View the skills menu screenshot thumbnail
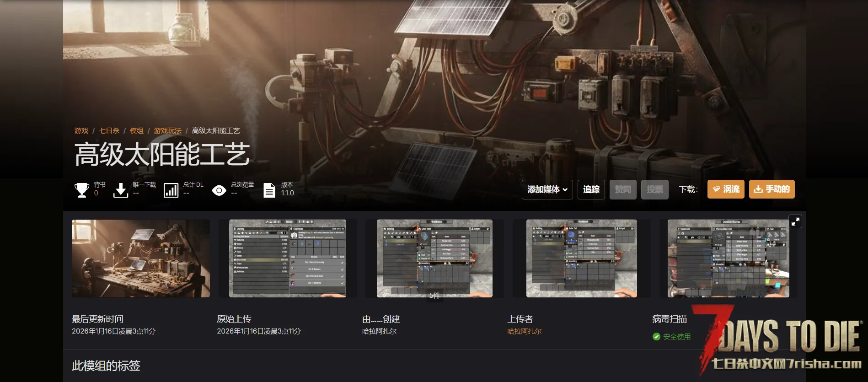Viewport: 868px width, 382px height. 287,258
